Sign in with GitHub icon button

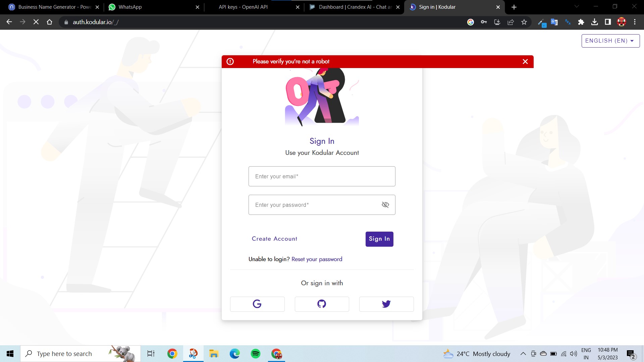coord(322,304)
